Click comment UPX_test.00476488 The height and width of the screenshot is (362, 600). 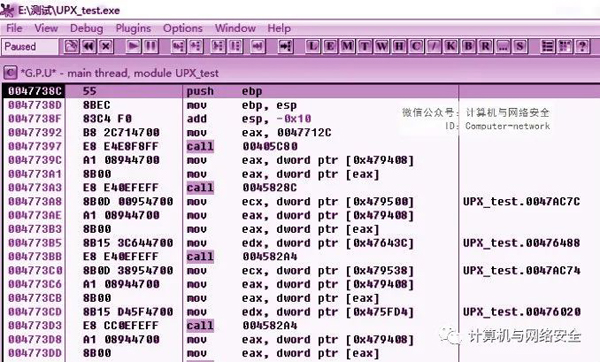[521, 243]
